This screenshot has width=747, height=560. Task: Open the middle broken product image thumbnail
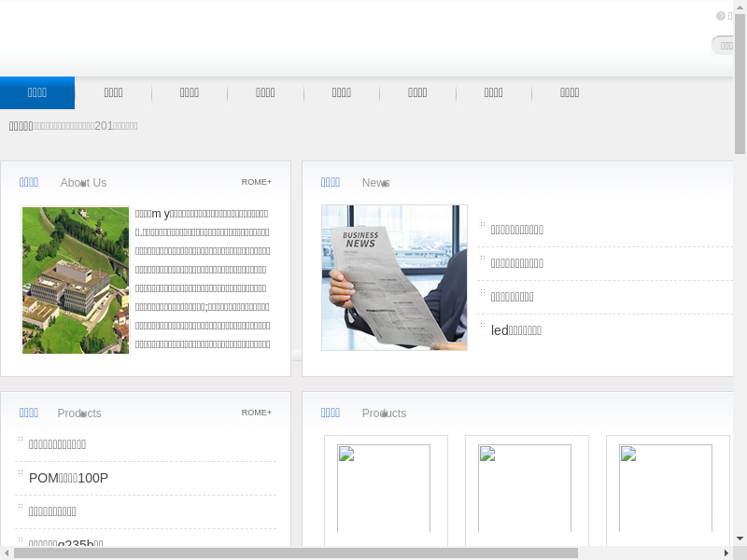(525, 488)
